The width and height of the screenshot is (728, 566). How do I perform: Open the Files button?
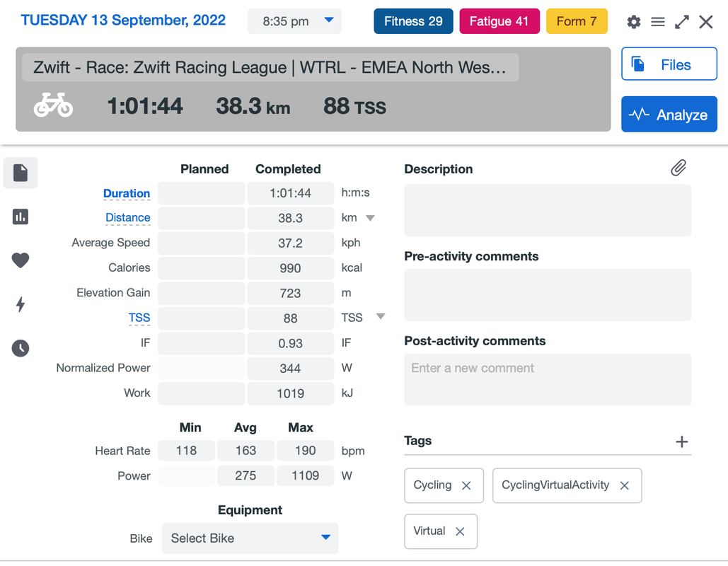click(x=669, y=64)
